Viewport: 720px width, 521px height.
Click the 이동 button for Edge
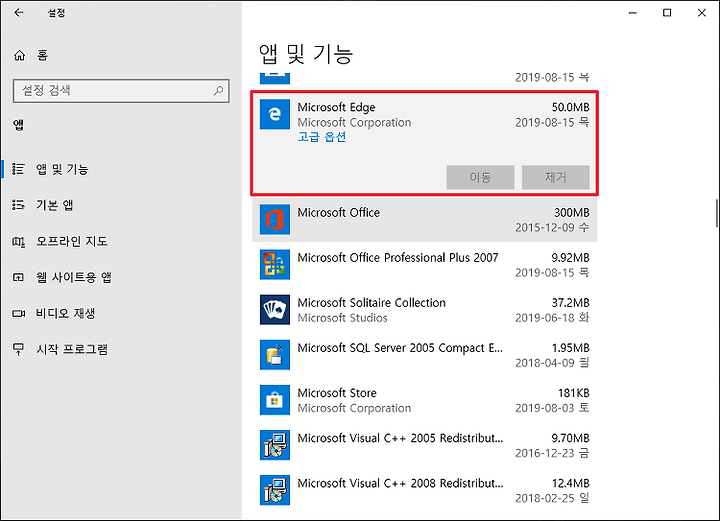[480, 177]
